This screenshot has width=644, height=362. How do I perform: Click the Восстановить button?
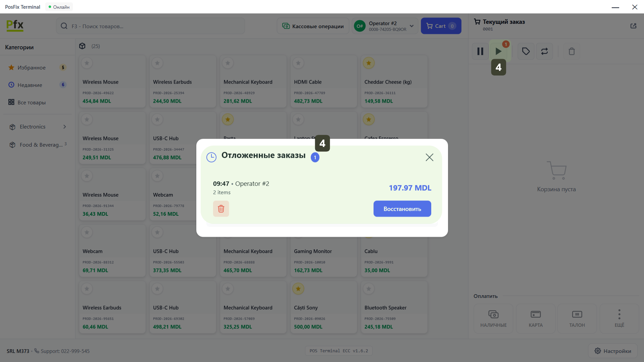402,209
